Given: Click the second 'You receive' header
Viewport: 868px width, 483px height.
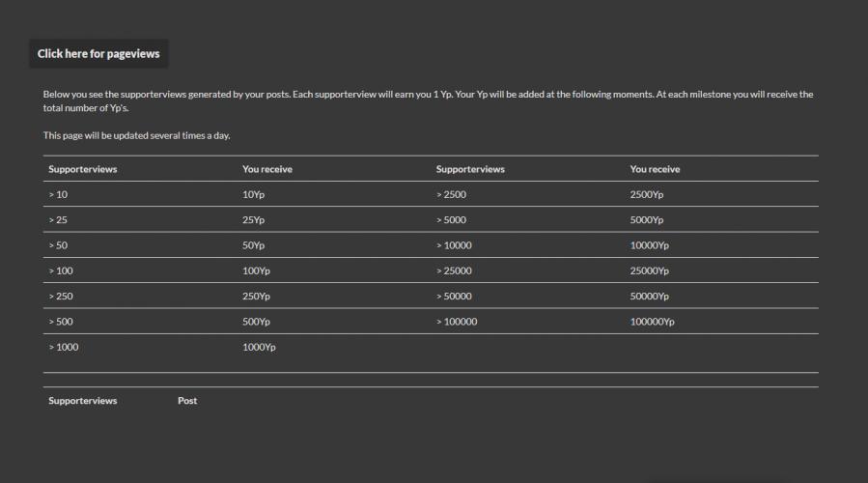Looking at the screenshot, I should [x=655, y=169].
